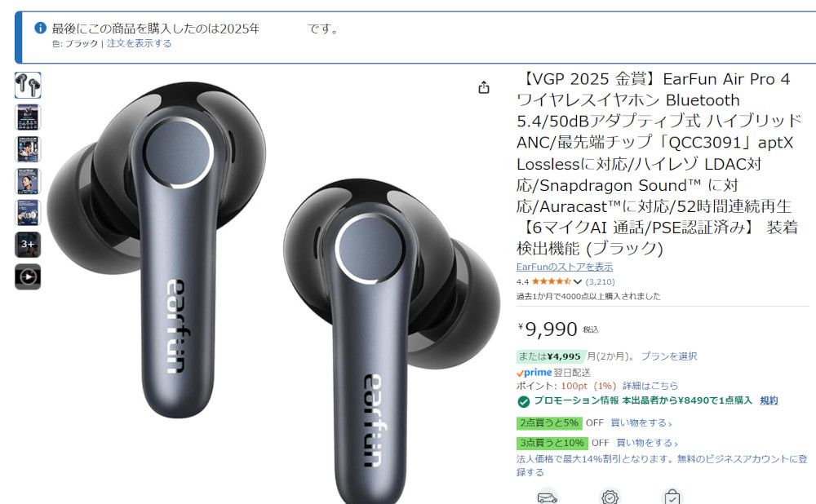
Task: Click the delivery truck icon at bottom
Action: point(547,497)
